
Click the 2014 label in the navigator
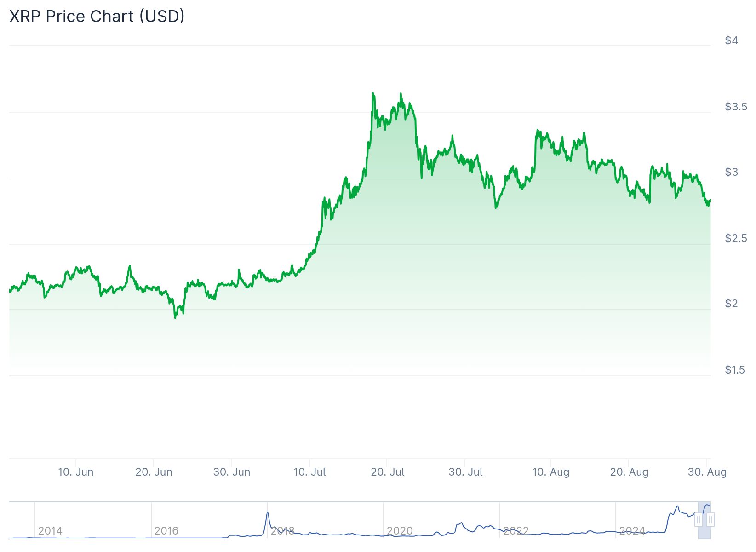tap(50, 531)
